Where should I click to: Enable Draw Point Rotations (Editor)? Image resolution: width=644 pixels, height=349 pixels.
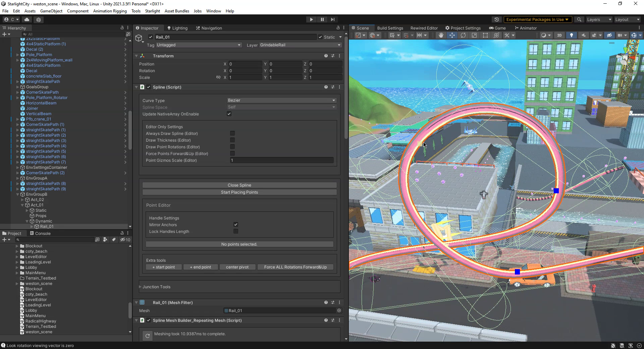(x=232, y=147)
